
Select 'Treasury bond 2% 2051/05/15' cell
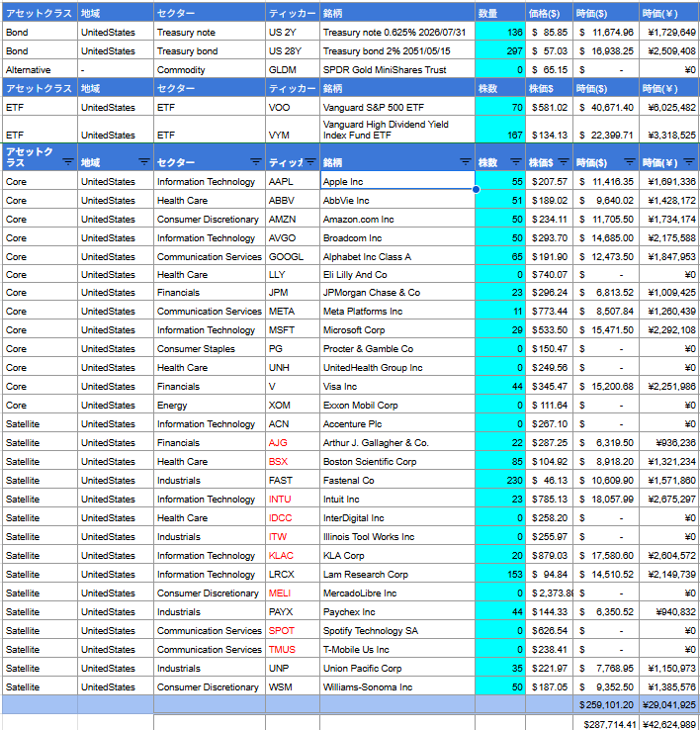(397, 50)
